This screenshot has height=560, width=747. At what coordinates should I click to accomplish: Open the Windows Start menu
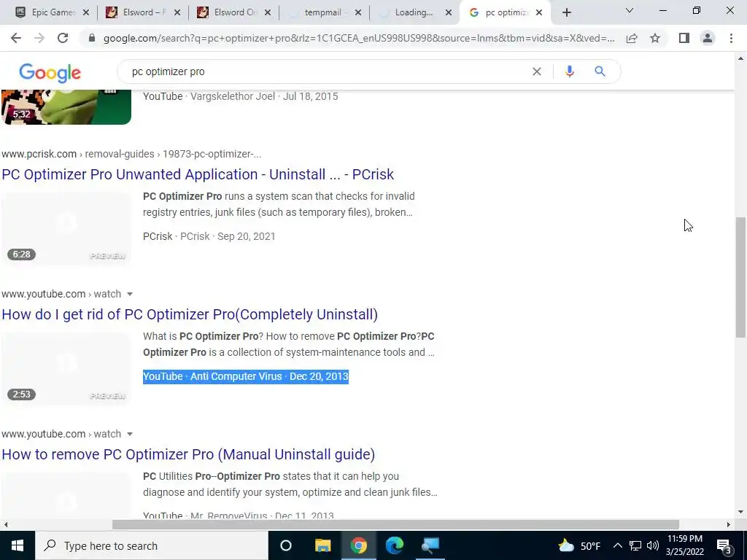(x=18, y=545)
